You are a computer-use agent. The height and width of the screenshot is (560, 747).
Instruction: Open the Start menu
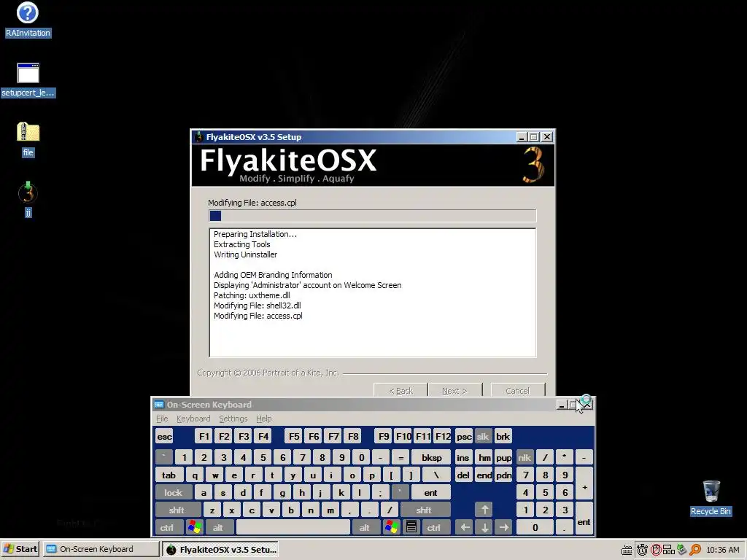(x=20, y=549)
